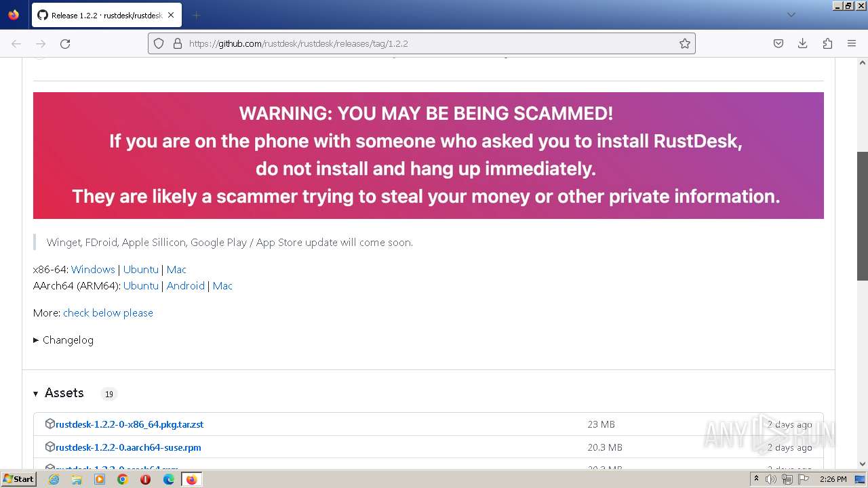This screenshot has height=488, width=868.
Task: Click the page vertical scrollbar thumb
Action: point(863,216)
